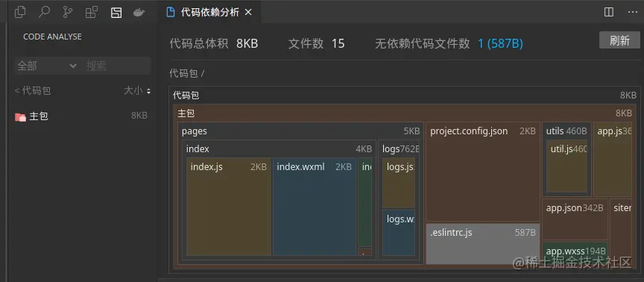Image resolution: width=644 pixels, height=282 pixels.
Task: Click the 搜索 search field
Action: pyautogui.click(x=117, y=66)
